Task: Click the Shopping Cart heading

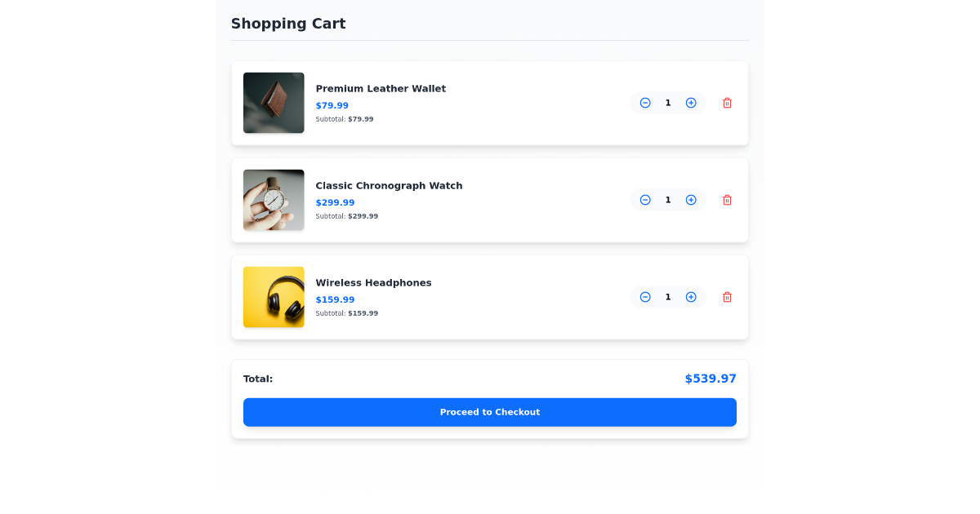Action: tap(288, 24)
